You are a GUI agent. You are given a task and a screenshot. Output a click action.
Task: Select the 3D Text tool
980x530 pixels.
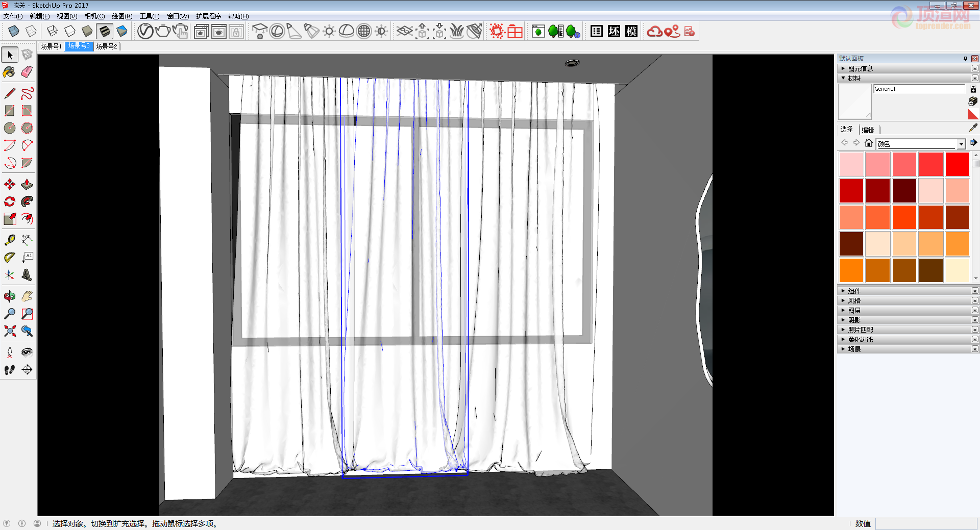click(x=27, y=275)
